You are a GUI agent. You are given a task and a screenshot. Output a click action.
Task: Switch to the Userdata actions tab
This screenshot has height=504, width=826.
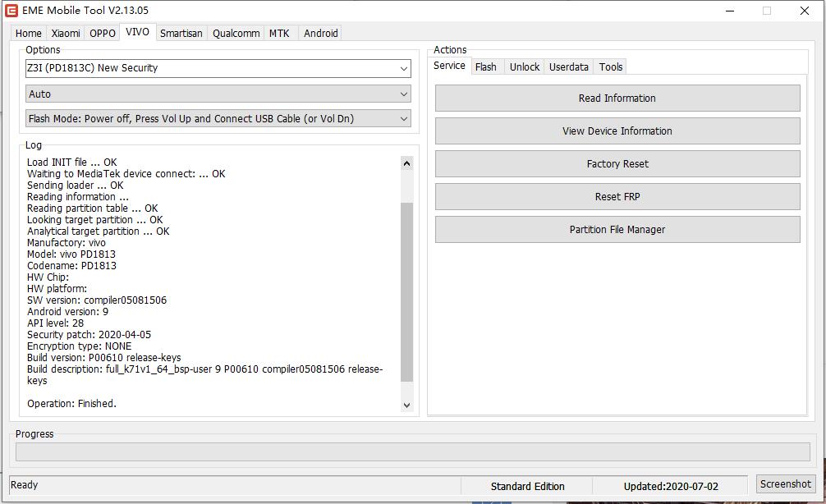click(x=569, y=66)
